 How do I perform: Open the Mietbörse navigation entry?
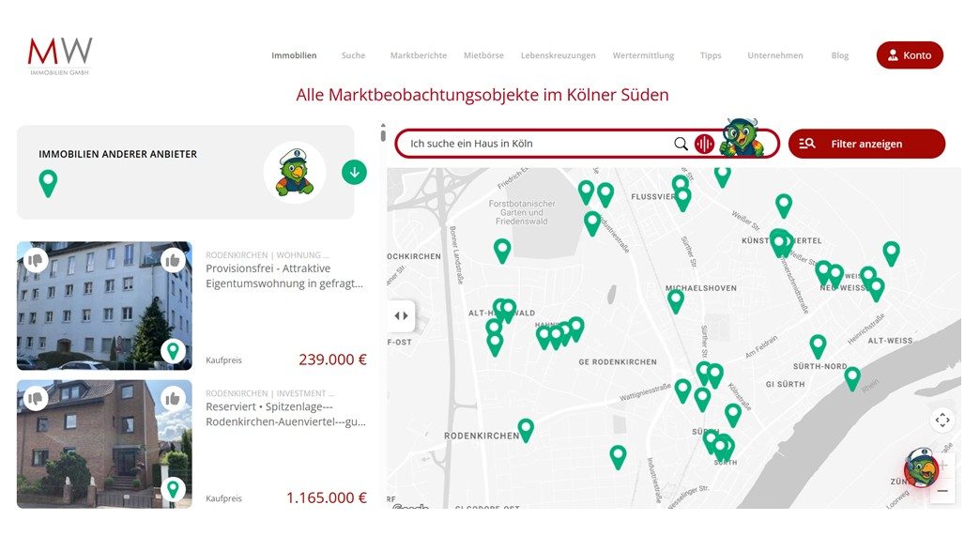click(x=483, y=55)
